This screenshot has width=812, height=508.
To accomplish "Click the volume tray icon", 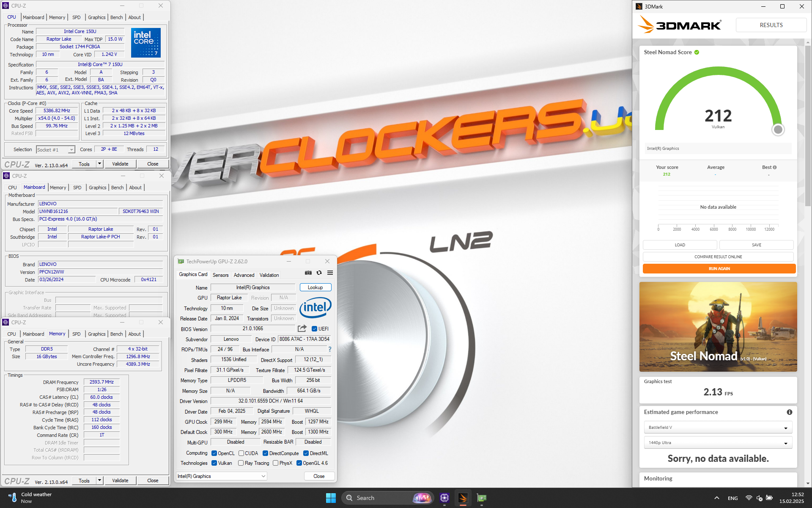I will (x=759, y=498).
